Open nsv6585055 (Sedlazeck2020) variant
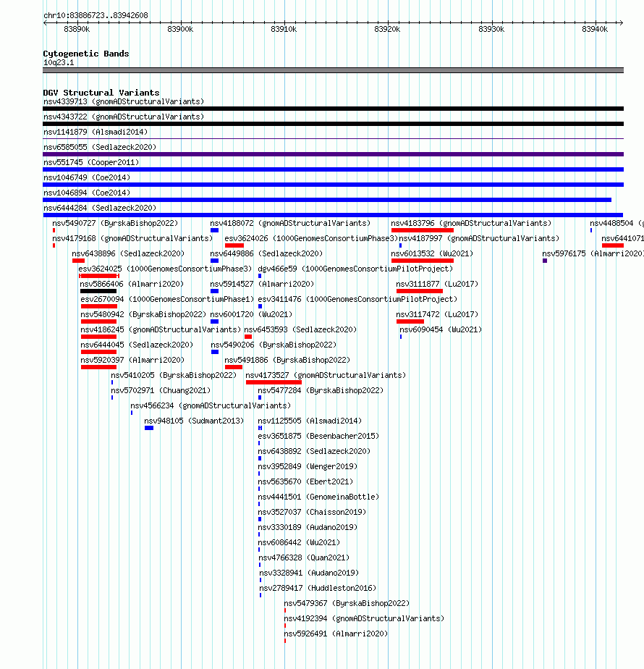644x669 pixels. coord(100,147)
